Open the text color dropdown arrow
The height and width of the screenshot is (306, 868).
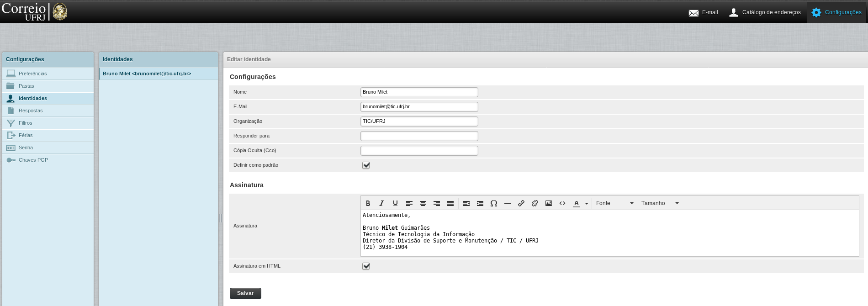click(587, 204)
